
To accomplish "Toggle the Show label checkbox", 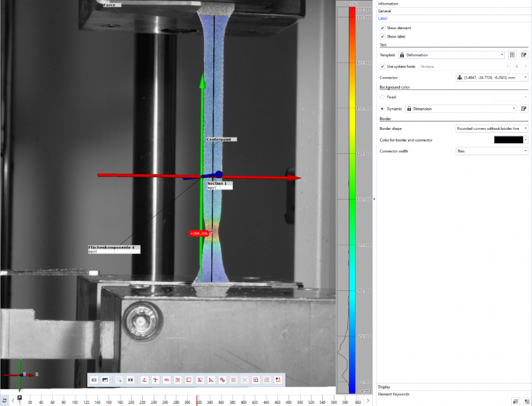I will point(382,37).
